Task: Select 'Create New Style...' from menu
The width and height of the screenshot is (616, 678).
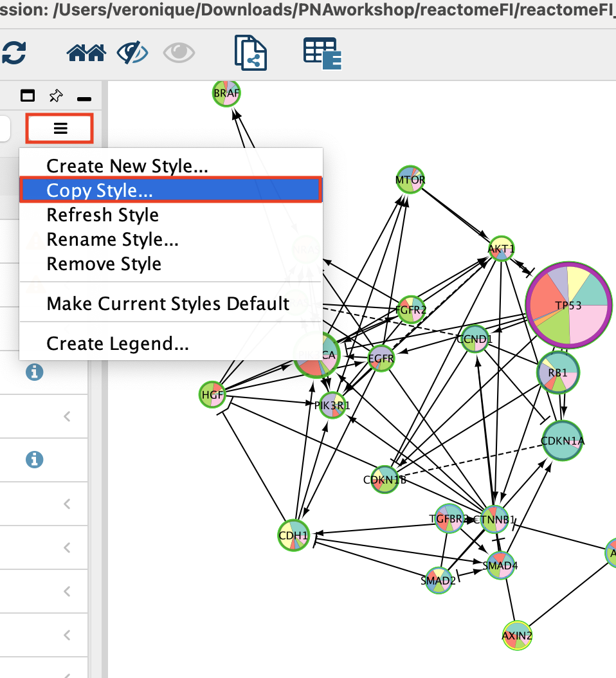Action: (127, 166)
